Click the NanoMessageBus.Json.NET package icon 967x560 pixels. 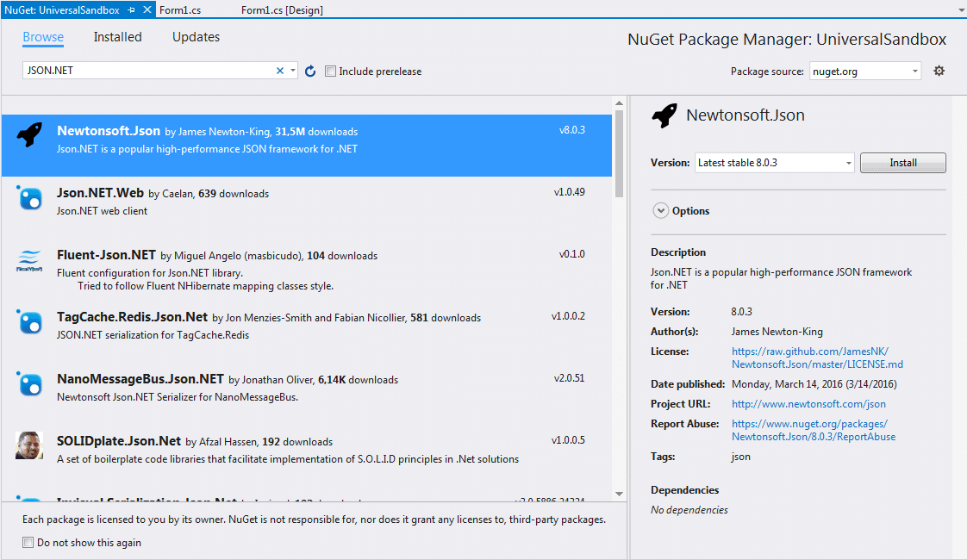[29, 383]
